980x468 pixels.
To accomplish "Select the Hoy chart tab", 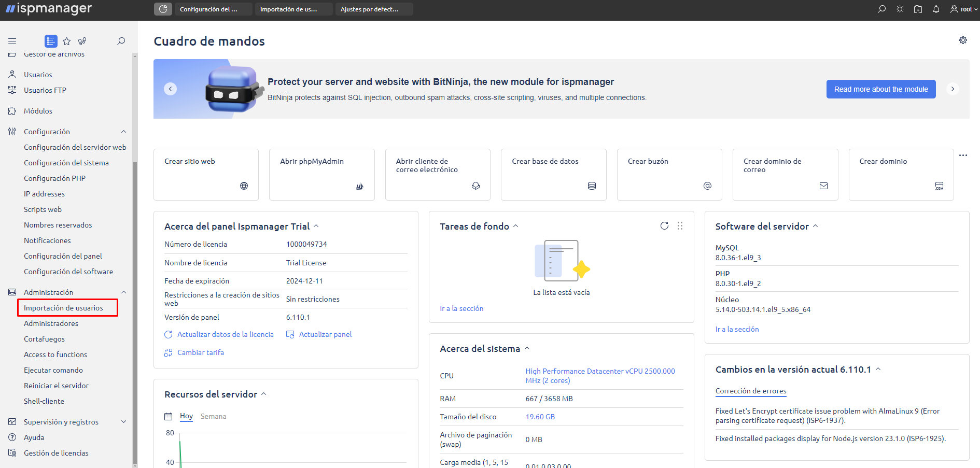I will (x=186, y=416).
